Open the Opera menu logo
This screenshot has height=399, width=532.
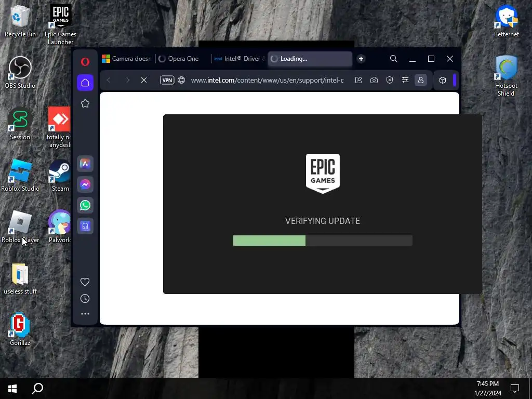[85, 62]
